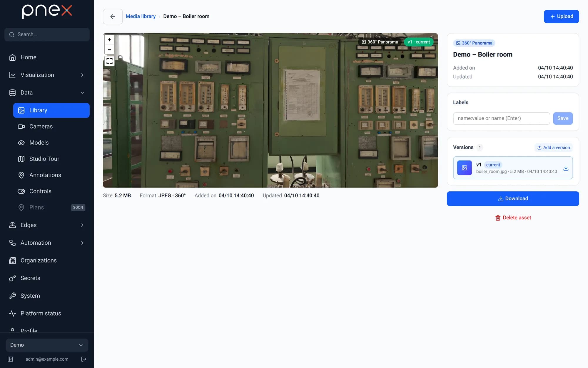Expand the Visualization menu chevron
The width and height of the screenshot is (588, 368).
(82, 75)
